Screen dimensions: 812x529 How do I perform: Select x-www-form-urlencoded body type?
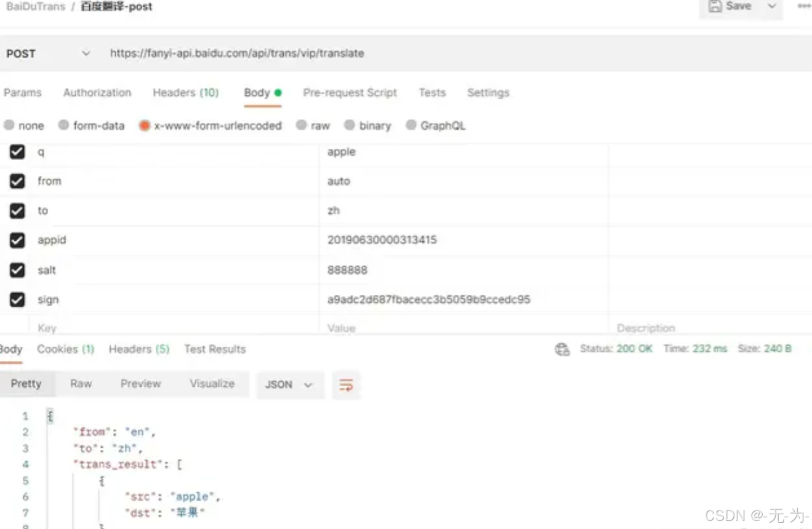tap(211, 126)
